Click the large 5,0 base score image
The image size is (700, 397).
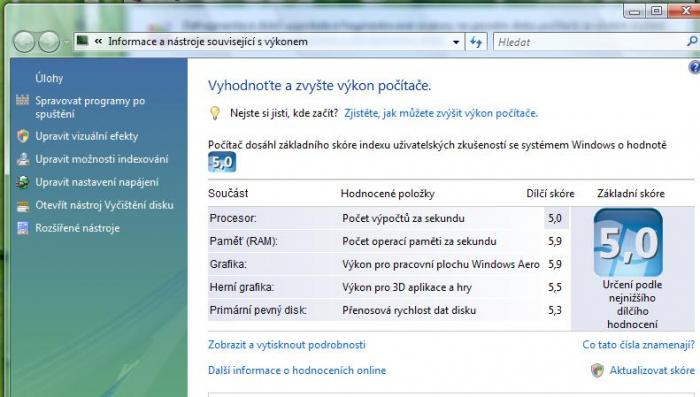coord(628,242)
